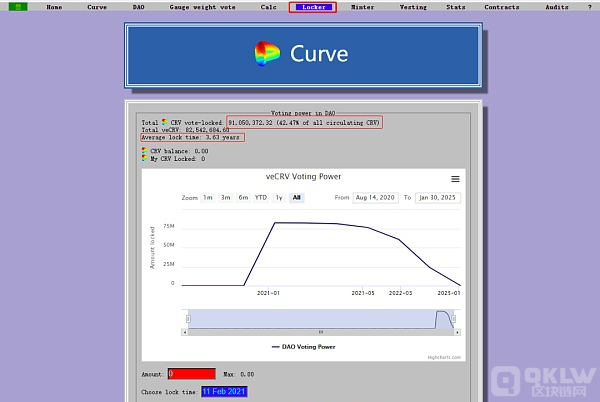Image resolution: width=600 pixels, height=402 pixels.
Task: Click the vote-locked 91,050,372.32 value
Action: pos(250,123)
